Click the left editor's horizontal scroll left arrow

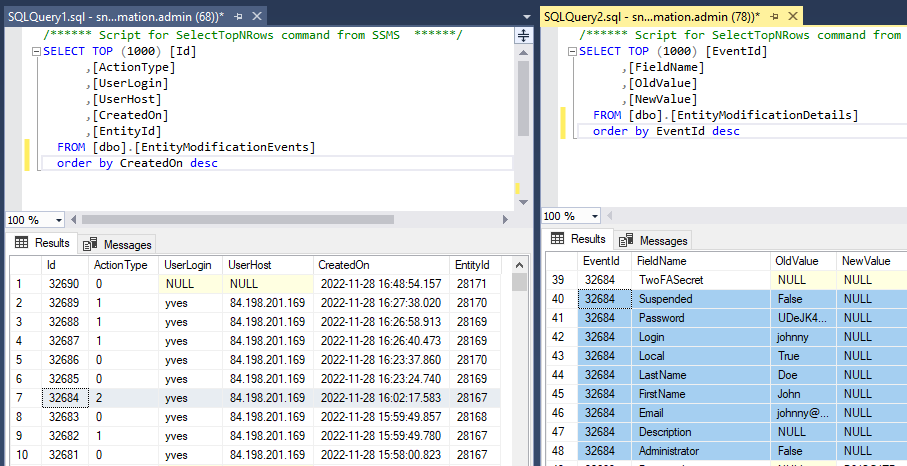click(x=73, y=220)
